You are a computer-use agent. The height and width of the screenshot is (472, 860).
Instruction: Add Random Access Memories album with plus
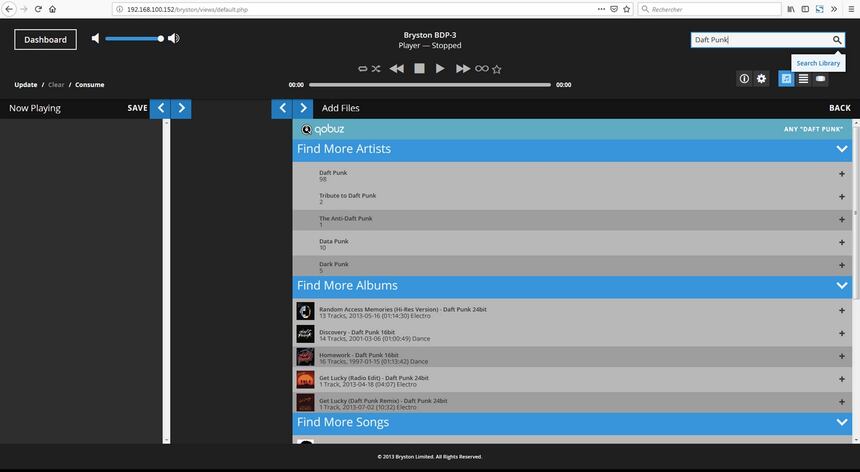(x=841, y=310)
